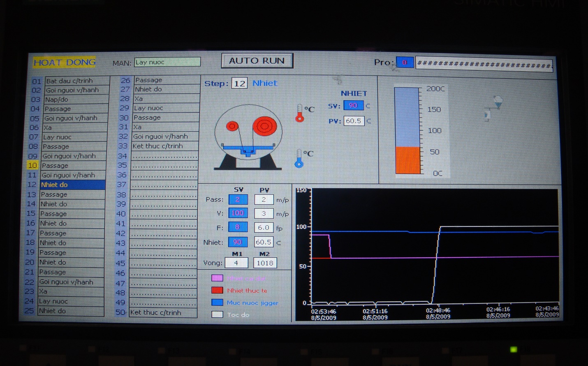Viewport: 588px width, 366px height.
Task: Click the pink Nhiet cai dat swatch
Action: pyautogui.click(x=217, y=278)
